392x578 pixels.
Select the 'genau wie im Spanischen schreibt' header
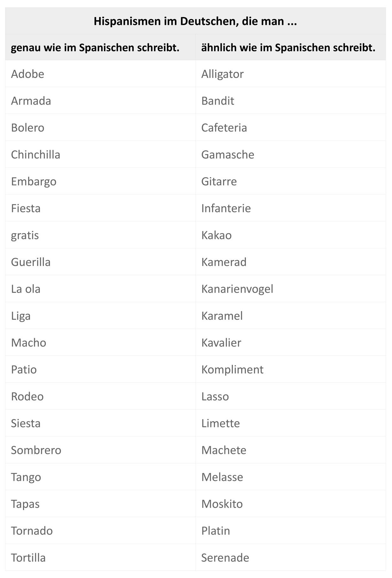pos(95,47)
